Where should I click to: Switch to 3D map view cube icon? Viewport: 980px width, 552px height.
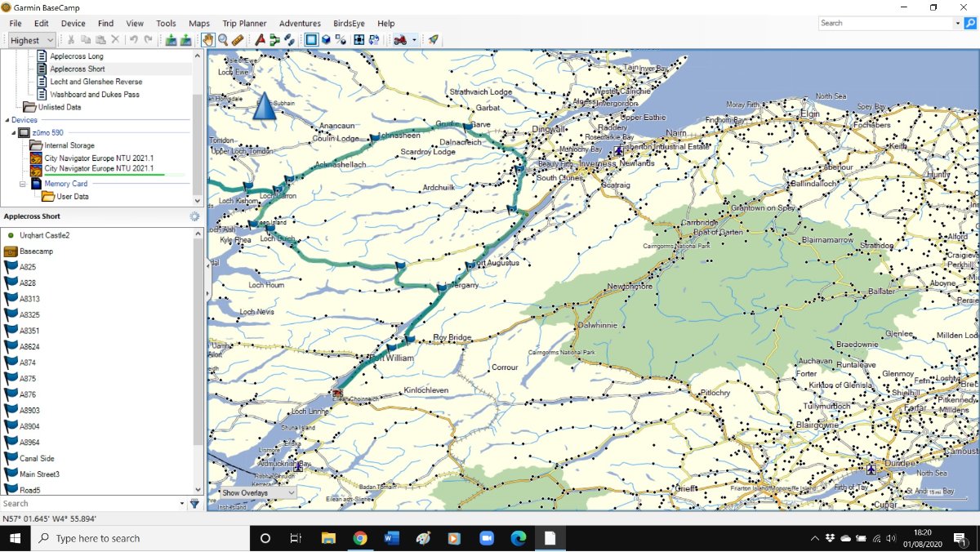click(x=326, y=40)
